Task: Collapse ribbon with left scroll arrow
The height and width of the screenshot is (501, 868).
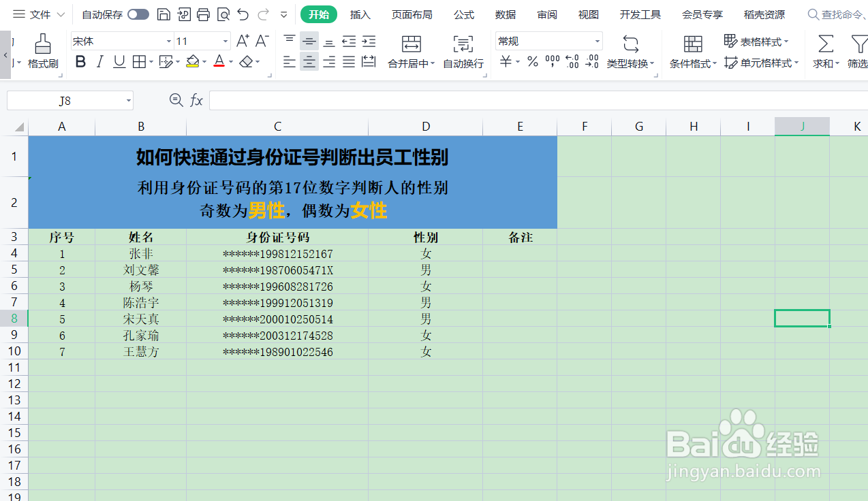Action: 5,54
